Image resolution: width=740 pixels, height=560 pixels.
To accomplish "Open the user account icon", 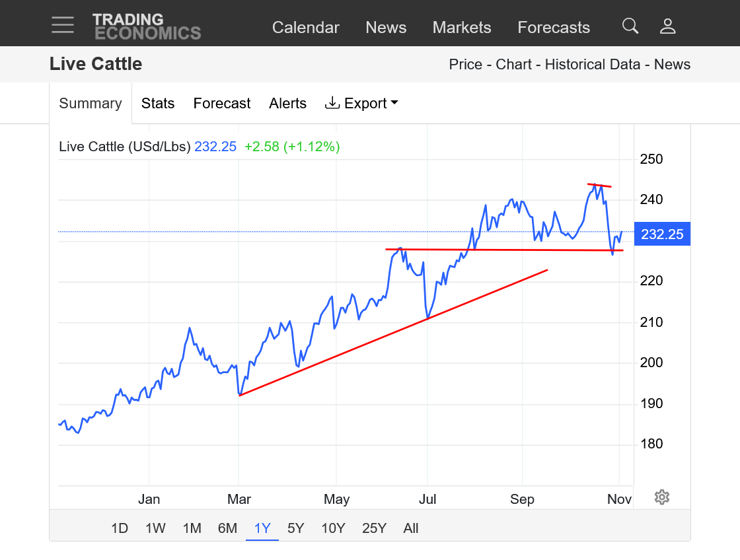I will click(668, 26).
